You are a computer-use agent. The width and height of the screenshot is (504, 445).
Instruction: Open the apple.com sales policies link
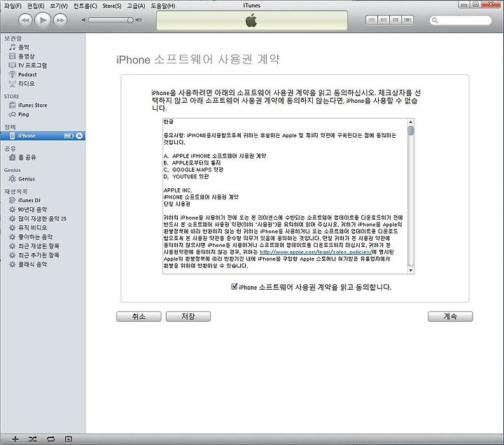[x=316, y=252]
